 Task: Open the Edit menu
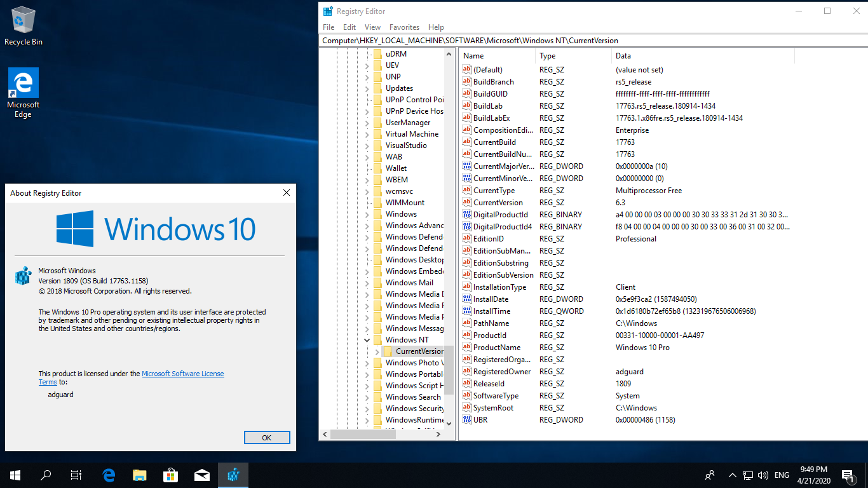point(349,27)
